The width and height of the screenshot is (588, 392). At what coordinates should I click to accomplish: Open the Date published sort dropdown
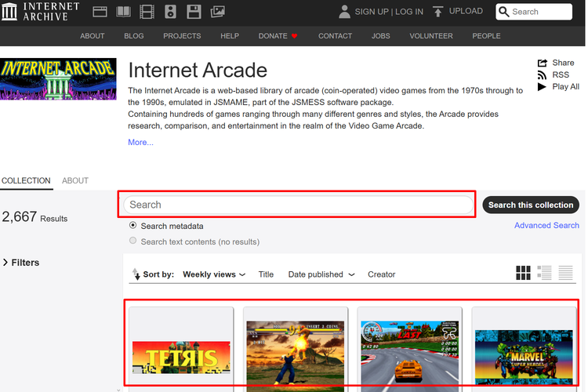(x=321, y=274)
